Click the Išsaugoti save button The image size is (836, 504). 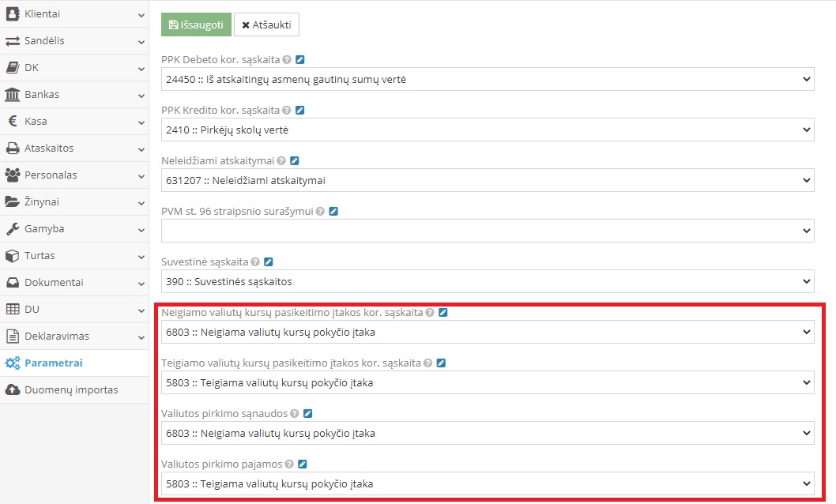coord(196,24)
